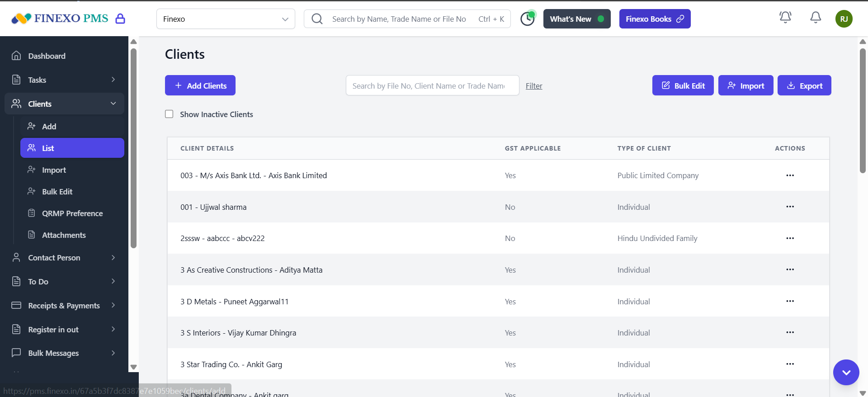
Task: Click the Dashboard home icon in sidebar
Action: (x=16, y=56)
